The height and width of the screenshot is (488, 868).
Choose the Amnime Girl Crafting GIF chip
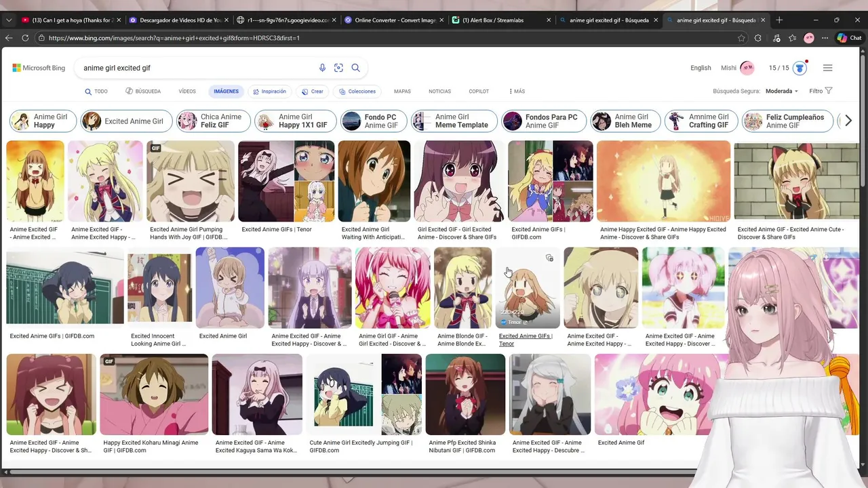[701, 121]
